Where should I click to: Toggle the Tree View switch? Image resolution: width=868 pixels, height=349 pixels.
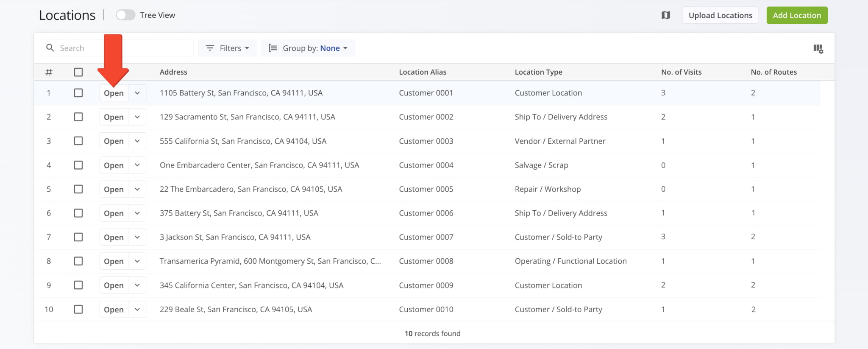125,15
